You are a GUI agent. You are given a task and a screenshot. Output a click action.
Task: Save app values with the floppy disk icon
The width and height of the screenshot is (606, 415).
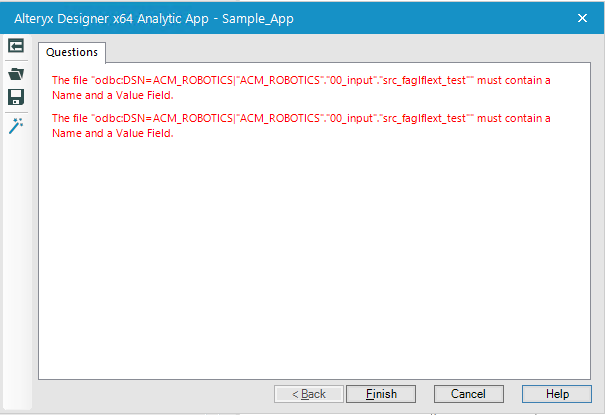(16, 97)
